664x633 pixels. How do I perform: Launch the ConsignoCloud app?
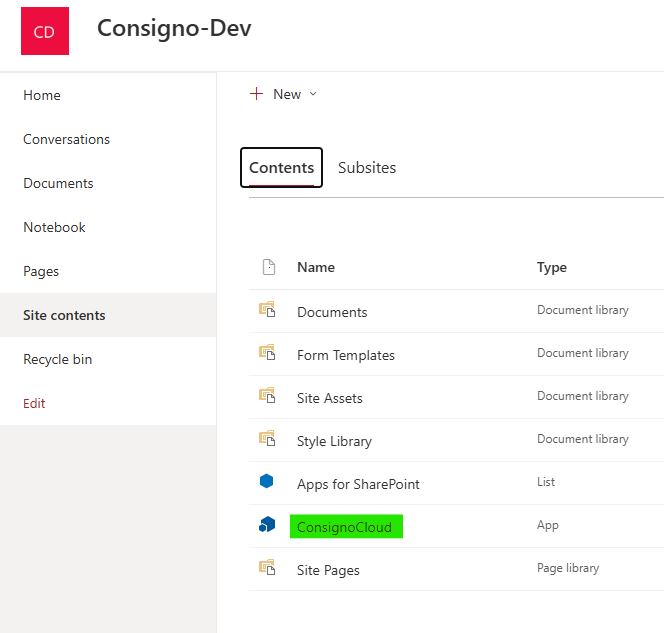tap(345, 527)
